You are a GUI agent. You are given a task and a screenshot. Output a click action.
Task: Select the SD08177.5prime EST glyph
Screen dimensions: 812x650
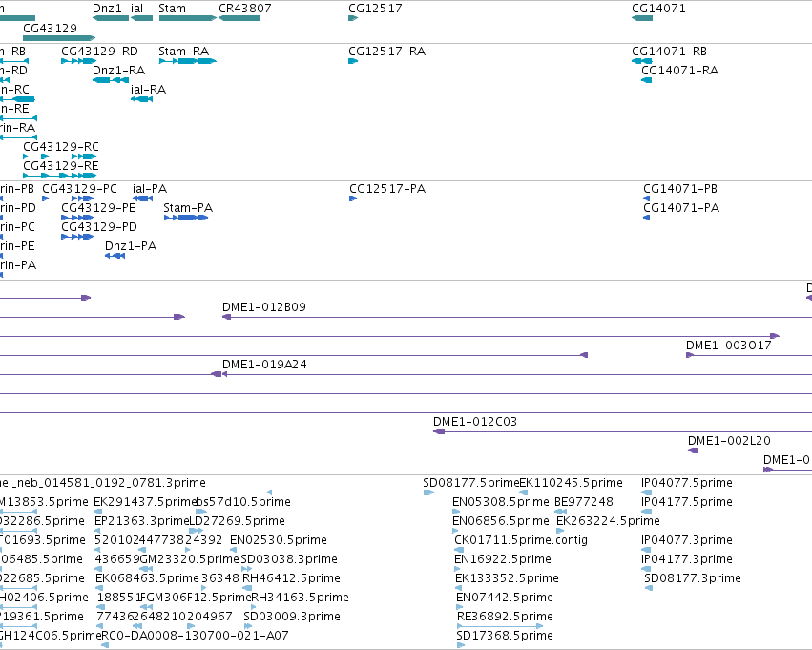(428, 493)
